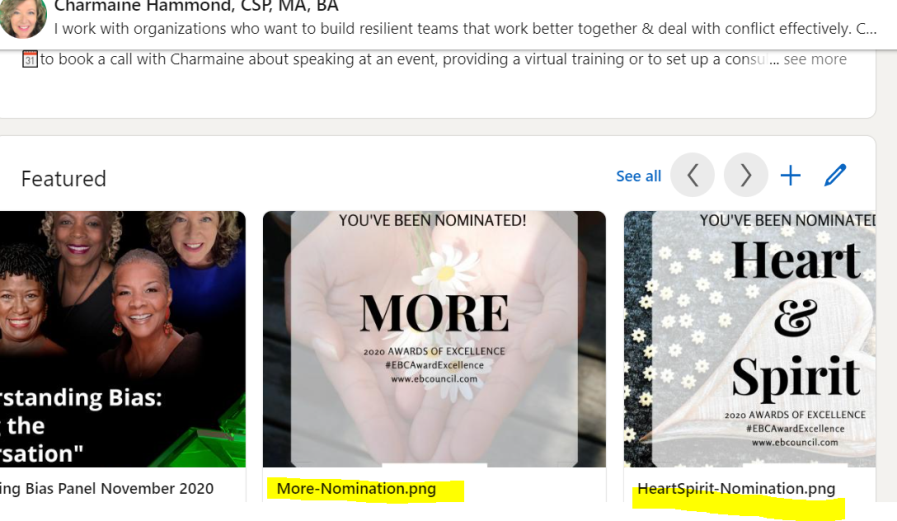897x521 pixels.
Task: Expand the about text via see more
Action: pos(815,59)
